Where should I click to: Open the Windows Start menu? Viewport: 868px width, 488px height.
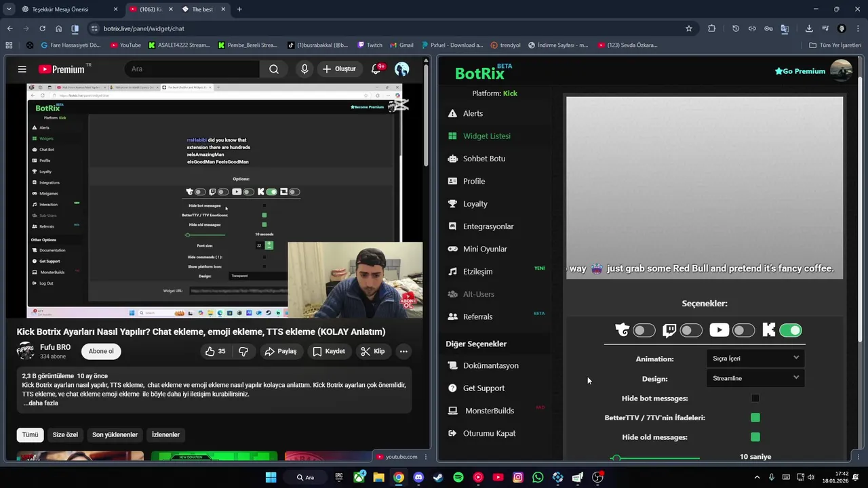point(271,477)
